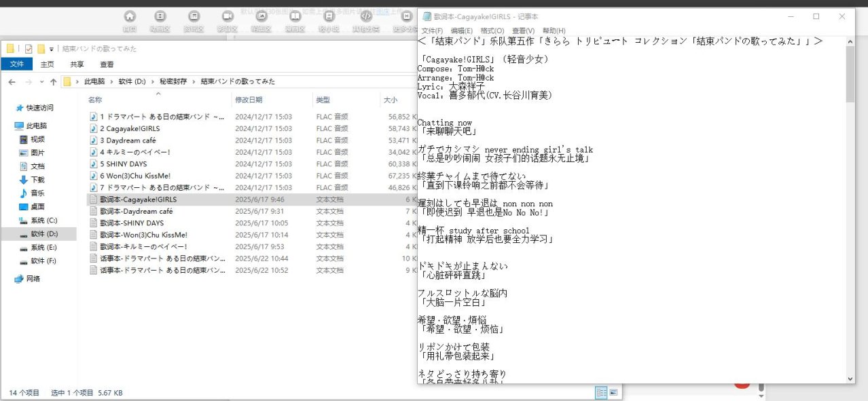Switch to large thumbnails view in status bar
The width and height of the screenshot is (868, 401).
click(x=613, y=392)
